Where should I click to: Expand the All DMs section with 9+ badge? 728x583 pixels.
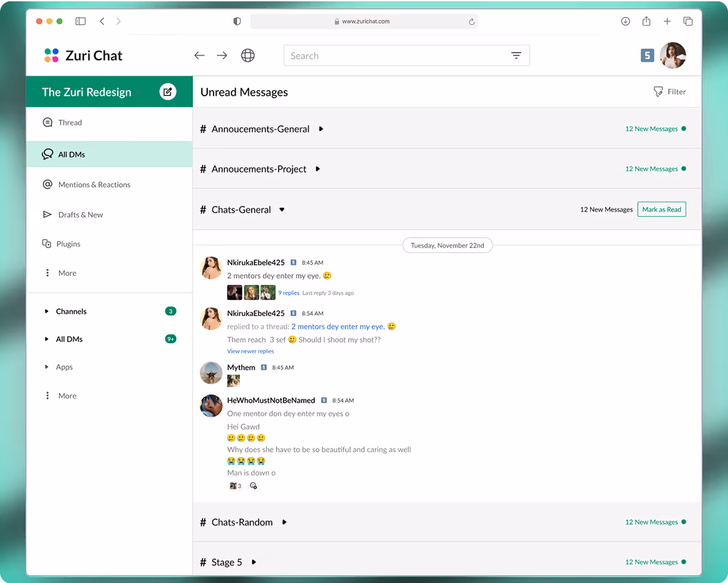(46, 339)
